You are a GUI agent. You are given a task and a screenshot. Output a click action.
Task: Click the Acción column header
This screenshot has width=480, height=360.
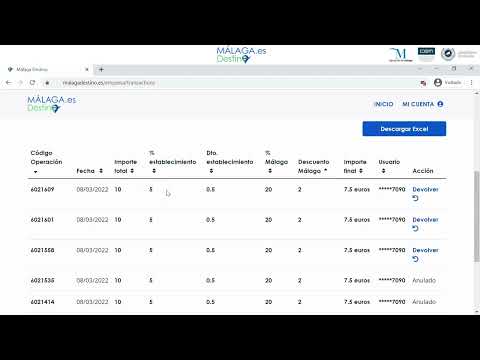423,171
